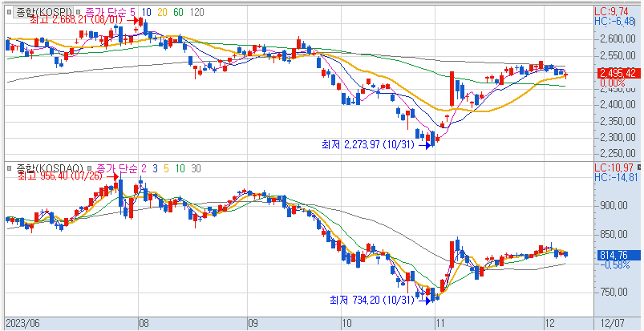Click the KOSDAQ low marker 최저 734.20
644x331 pixels.
point(371,300)
